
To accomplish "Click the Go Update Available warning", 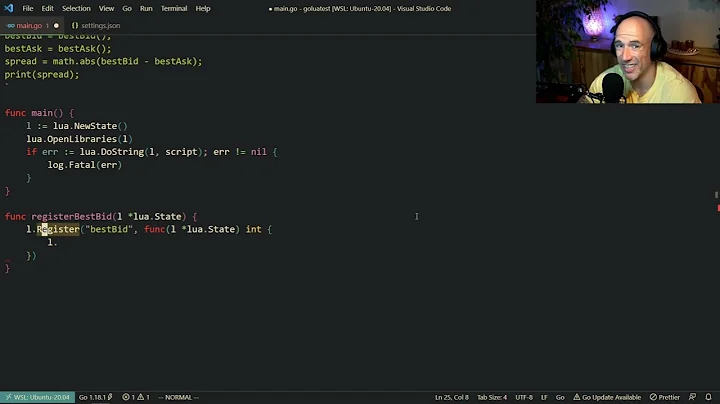I will tap(607, 397).
